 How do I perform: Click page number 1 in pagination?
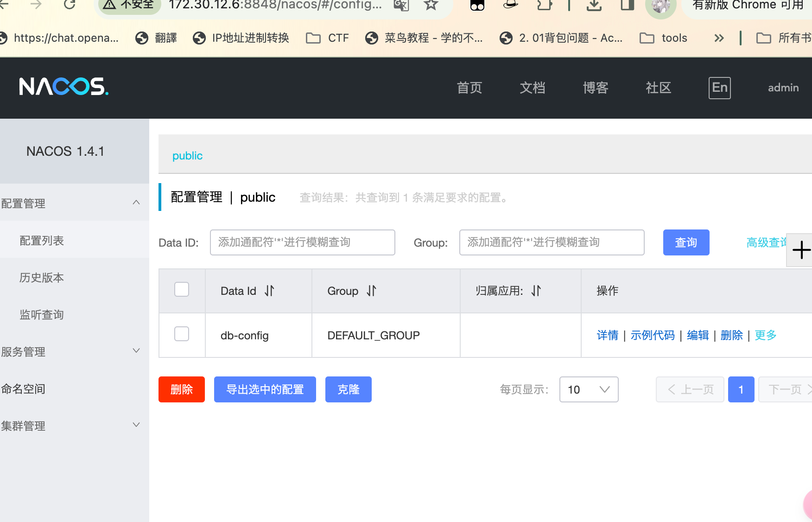coord(741,389)
